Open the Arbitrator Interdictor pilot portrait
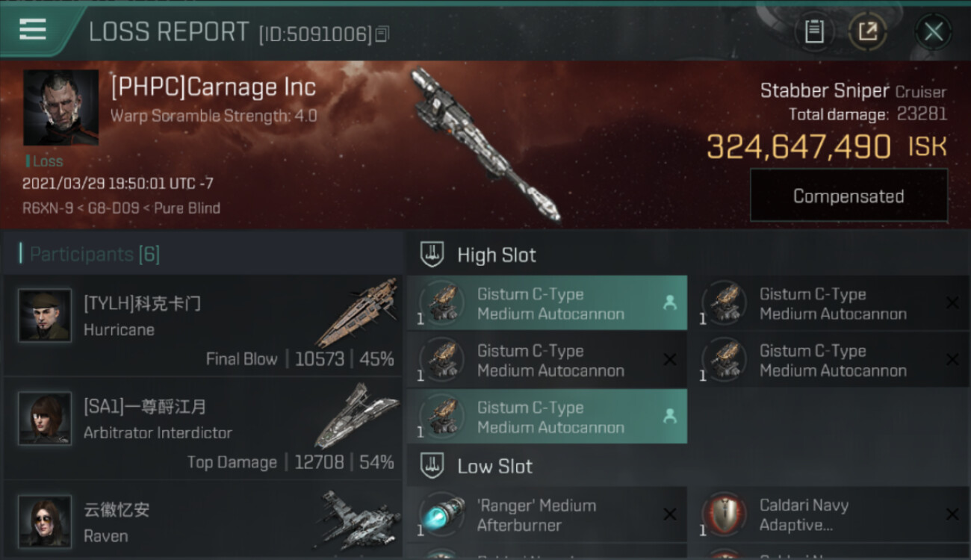This screenshot has height=560, width=971. [45, 418]
